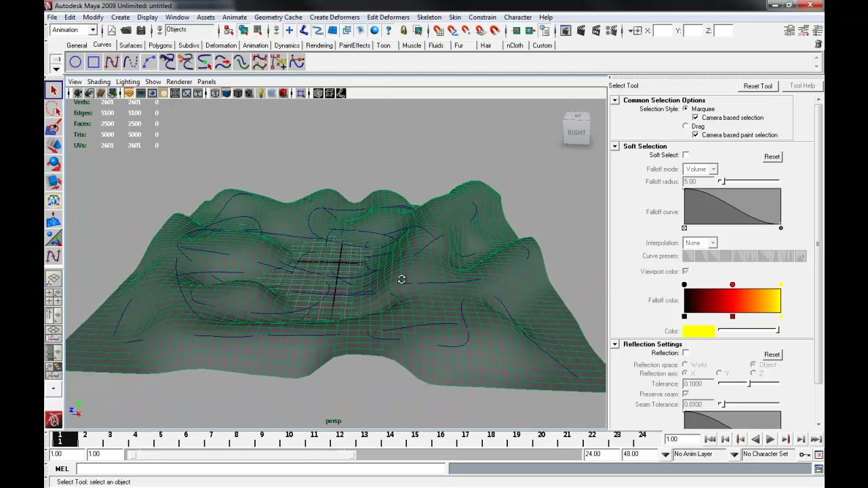The height and width of the screenshot is (488, 868).
Task: Click the Reset Tool button
Action: pos(757,86)
